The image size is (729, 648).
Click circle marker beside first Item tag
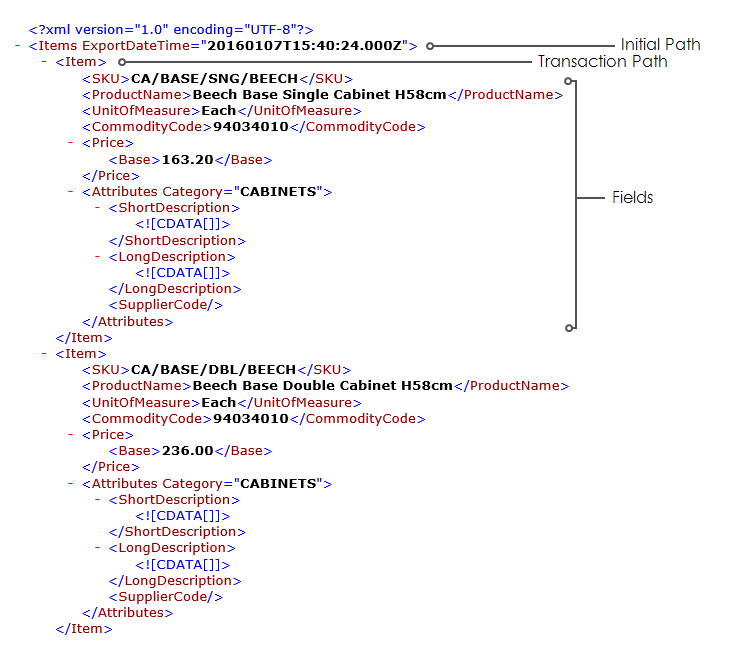(x=122, y=62)
